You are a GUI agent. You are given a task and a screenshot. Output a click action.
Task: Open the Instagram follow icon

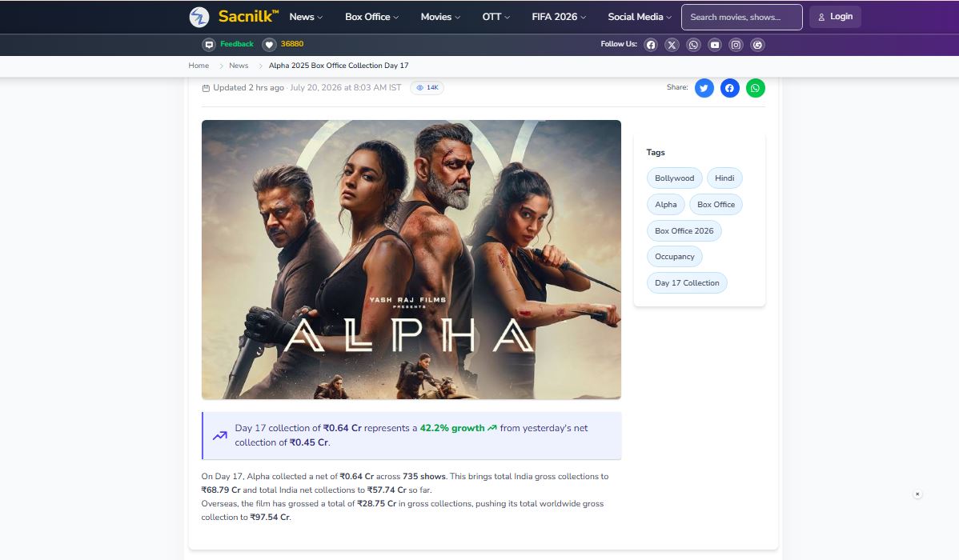(x=736, y=45)
